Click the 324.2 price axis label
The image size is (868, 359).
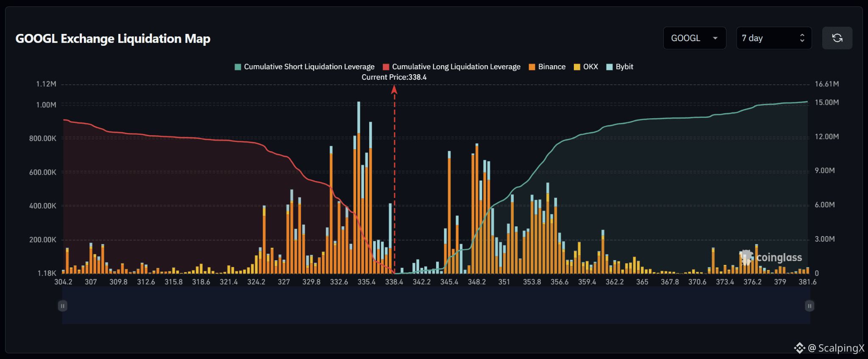click(x=256, y=282)
